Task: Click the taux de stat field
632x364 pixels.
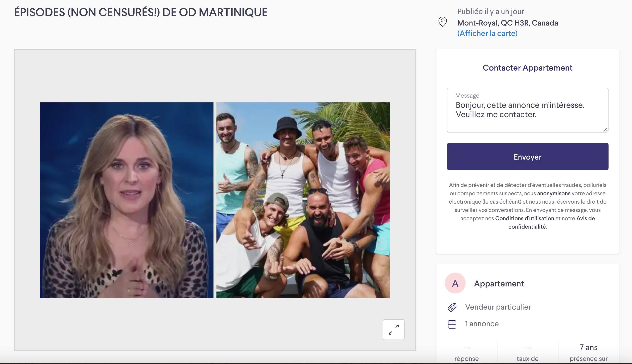Action: [527, 353]
